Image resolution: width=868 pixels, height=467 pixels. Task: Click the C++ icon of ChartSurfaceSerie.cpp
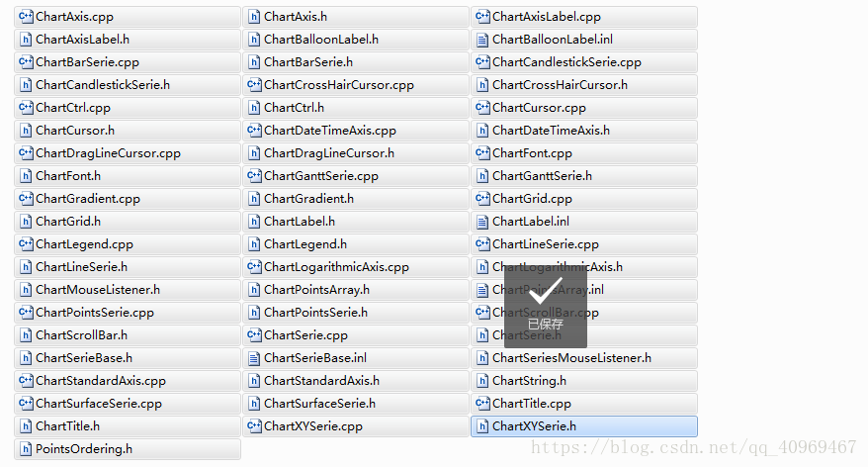tap(26, 404)
